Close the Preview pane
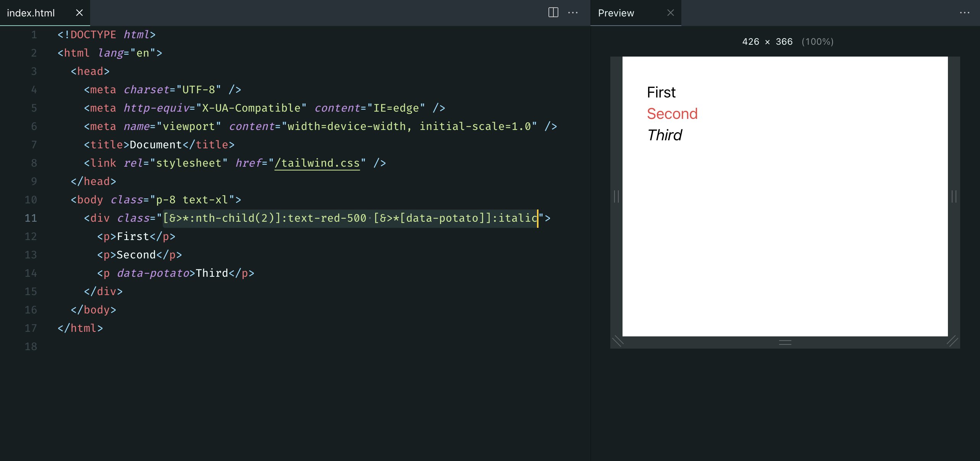This screenshot has width=980, height=461. coord(671,13)
